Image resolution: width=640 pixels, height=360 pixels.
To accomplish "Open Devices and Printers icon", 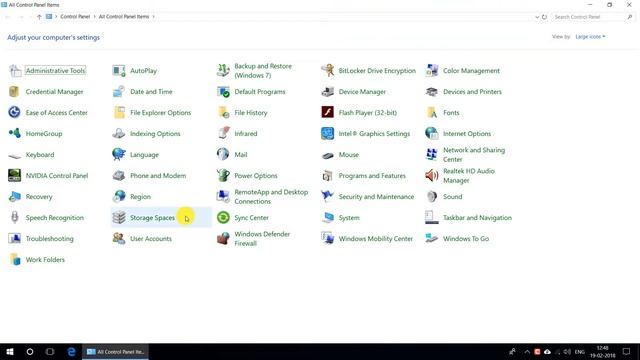I will coord(432,91).
